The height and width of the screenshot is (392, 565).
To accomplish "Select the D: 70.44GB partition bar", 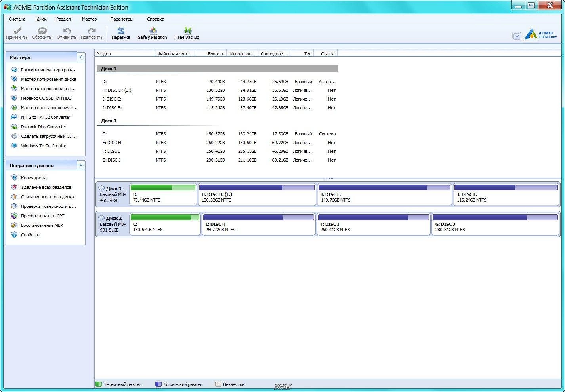I will [163, 194].
